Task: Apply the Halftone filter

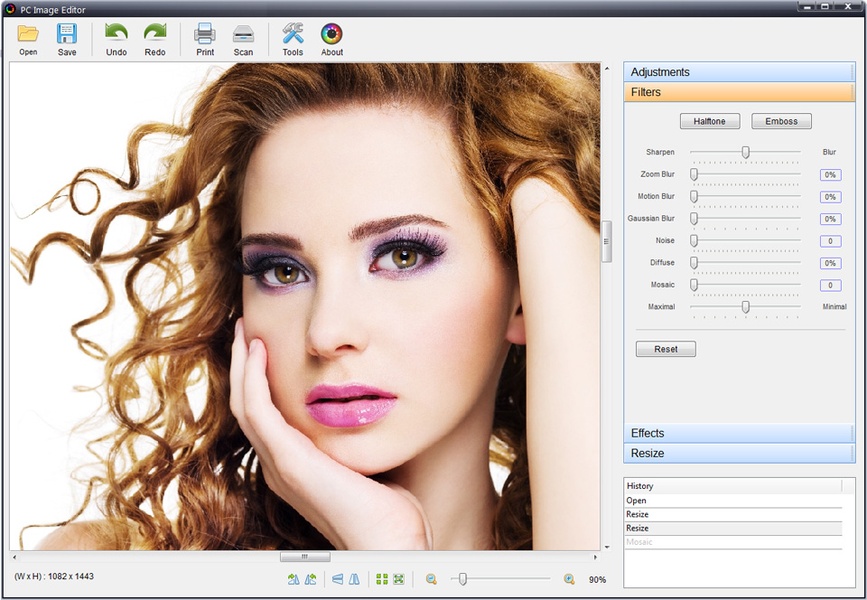Action: (709, 121)
